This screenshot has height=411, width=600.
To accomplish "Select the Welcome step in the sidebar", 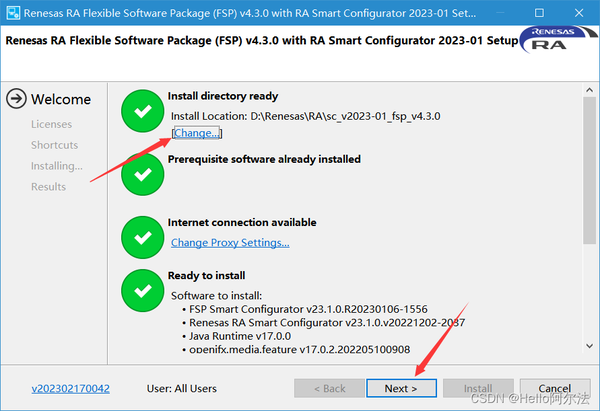I will pos(61,99).
